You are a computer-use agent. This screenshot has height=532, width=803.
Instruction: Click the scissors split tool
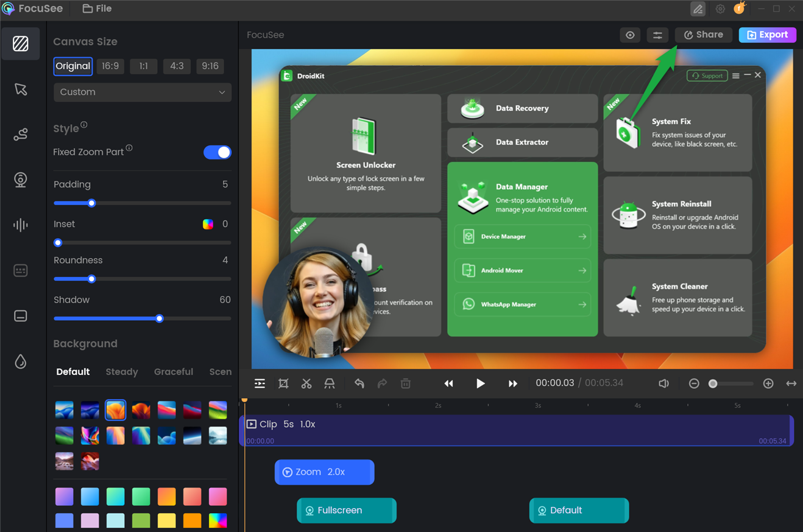(x=306, y=383)
